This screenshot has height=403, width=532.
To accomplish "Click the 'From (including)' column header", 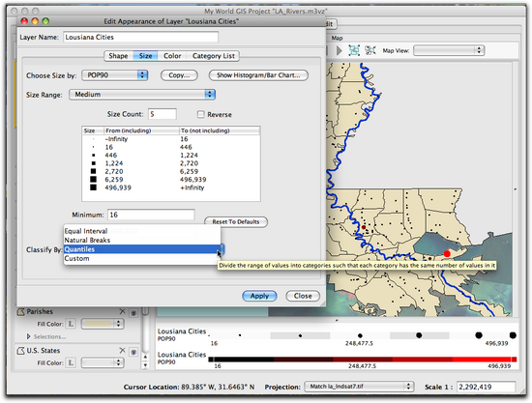I will [141, 130].
